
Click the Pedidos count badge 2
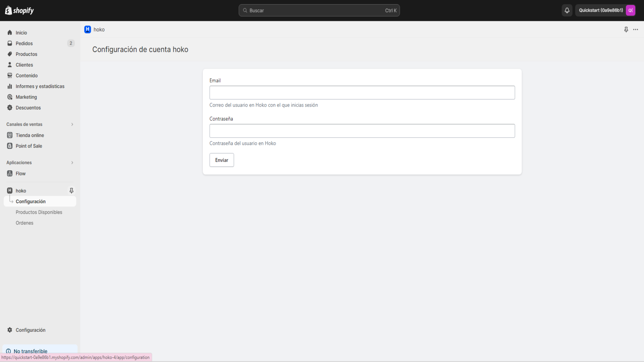pyautogui.click(x=71, y=43)
